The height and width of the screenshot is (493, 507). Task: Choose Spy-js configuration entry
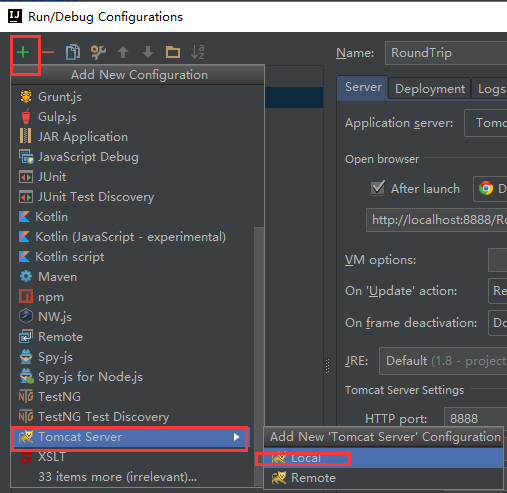132,357
